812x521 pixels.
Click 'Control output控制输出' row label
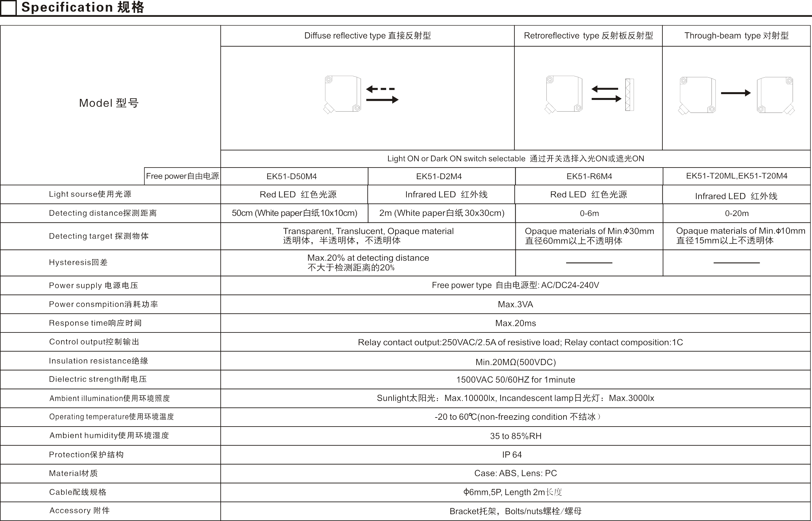tap(94, 342)
